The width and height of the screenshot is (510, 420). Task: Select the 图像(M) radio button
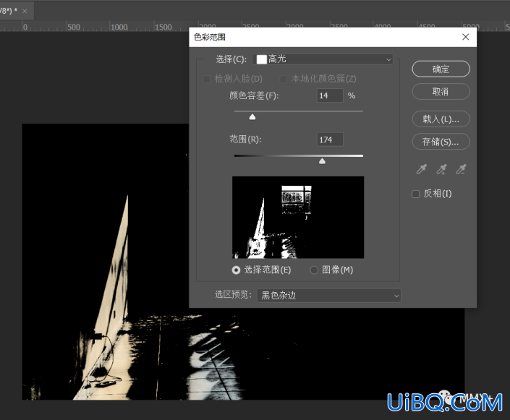click(314, 270)
